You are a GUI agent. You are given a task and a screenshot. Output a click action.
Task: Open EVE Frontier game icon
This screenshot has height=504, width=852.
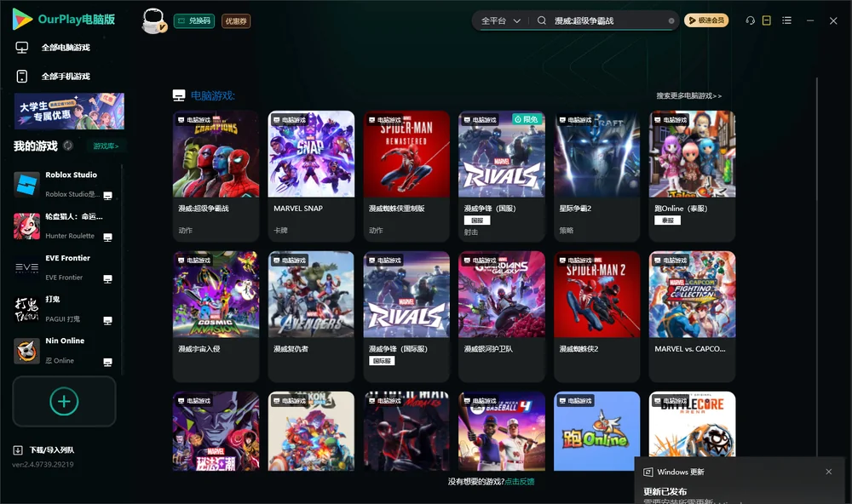(x=26, y=267)
